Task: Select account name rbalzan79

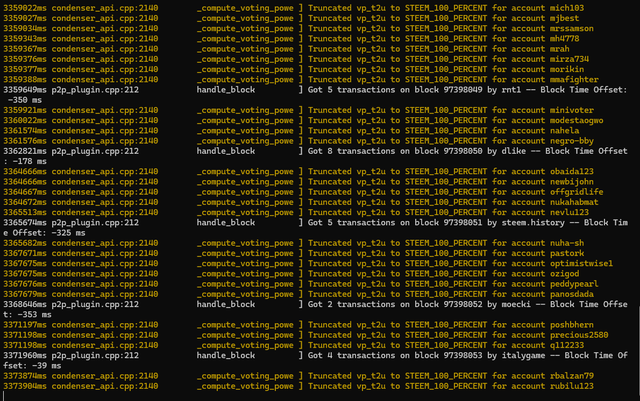Action: (x=571, y=375)
